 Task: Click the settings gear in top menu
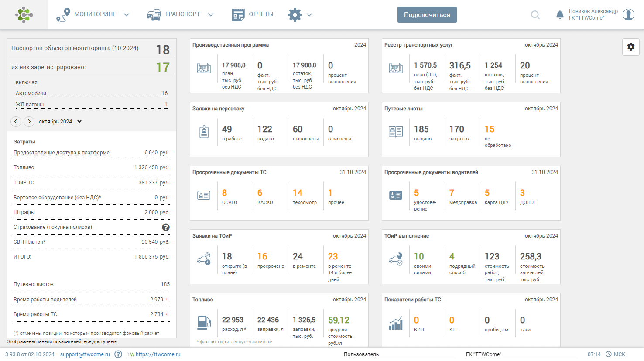point(295,15)
